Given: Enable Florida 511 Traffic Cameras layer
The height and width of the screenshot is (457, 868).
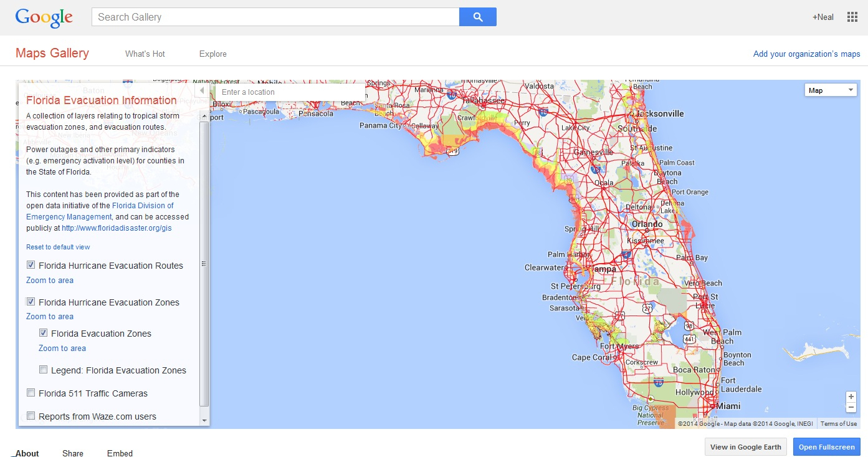Looking at the screenshot, I should point(31,393).
